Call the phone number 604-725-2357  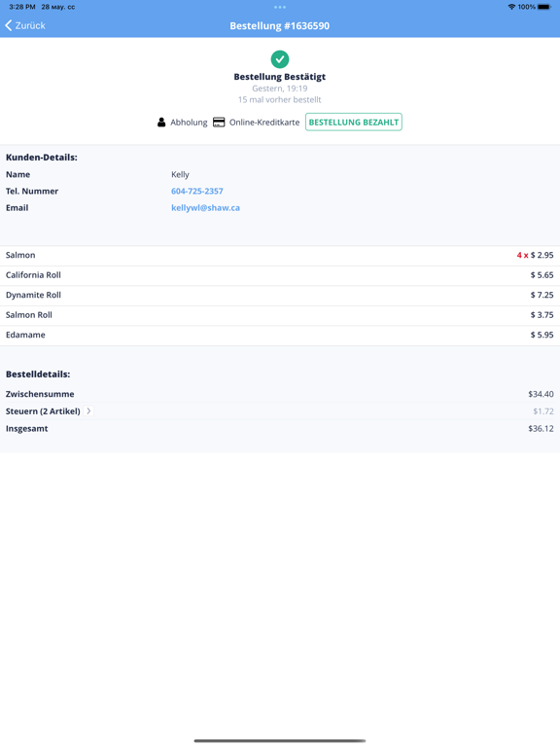(197, 191)
